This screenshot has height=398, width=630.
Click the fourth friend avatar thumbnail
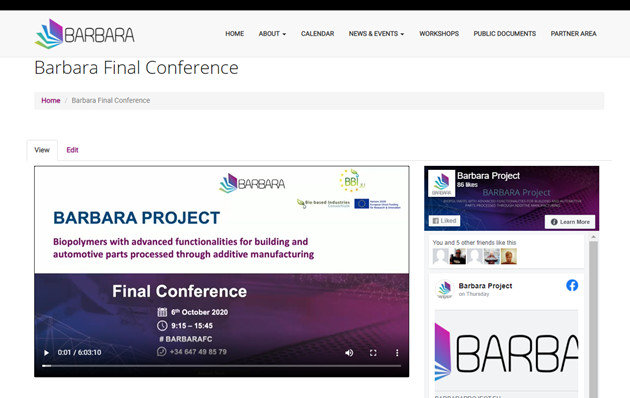[492, 256]
